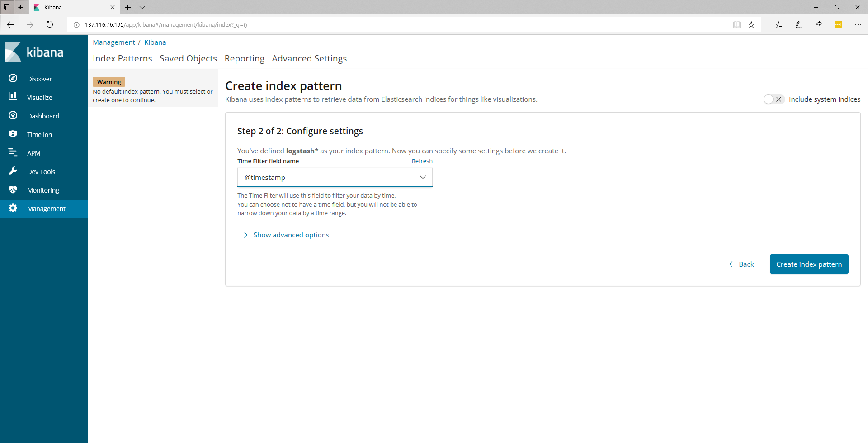Add this page to favorites star
Screen dimensions: 868x443
751,24
